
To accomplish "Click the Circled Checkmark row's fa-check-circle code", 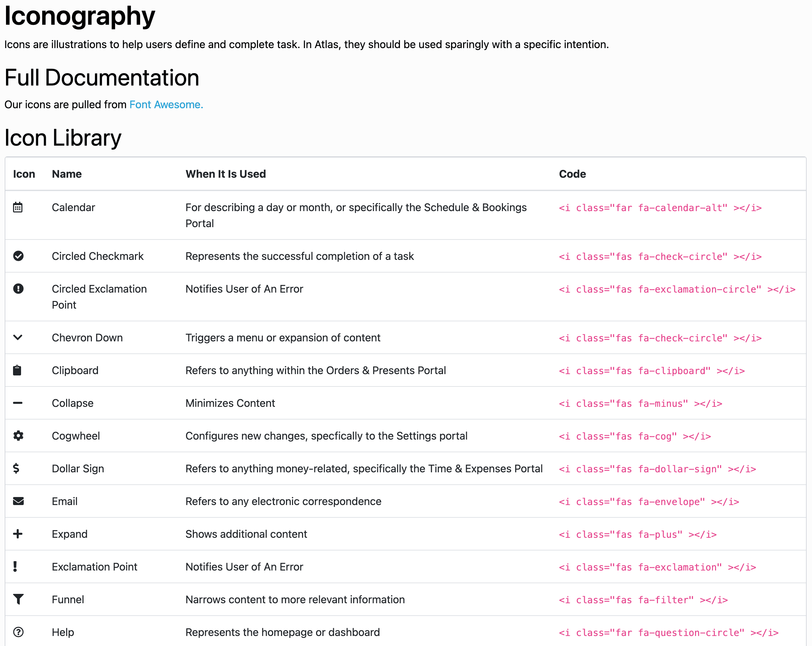I will coord(660,257).
